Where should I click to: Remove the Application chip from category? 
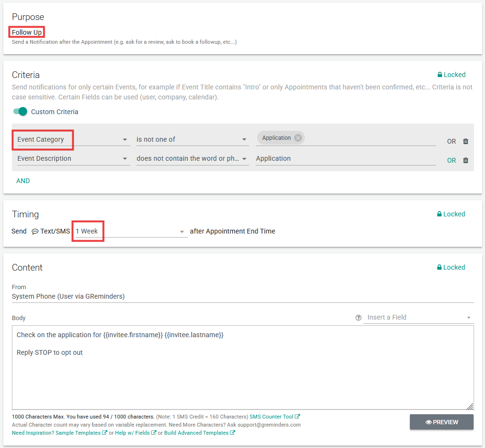[x=298, y=138]
